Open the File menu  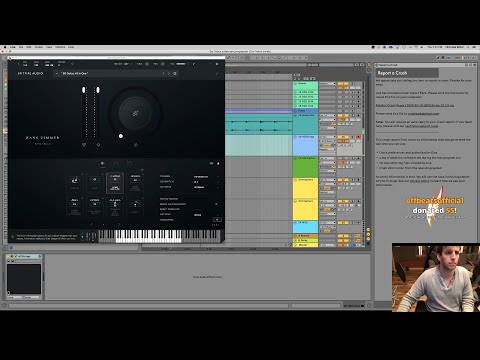[21, 47]
